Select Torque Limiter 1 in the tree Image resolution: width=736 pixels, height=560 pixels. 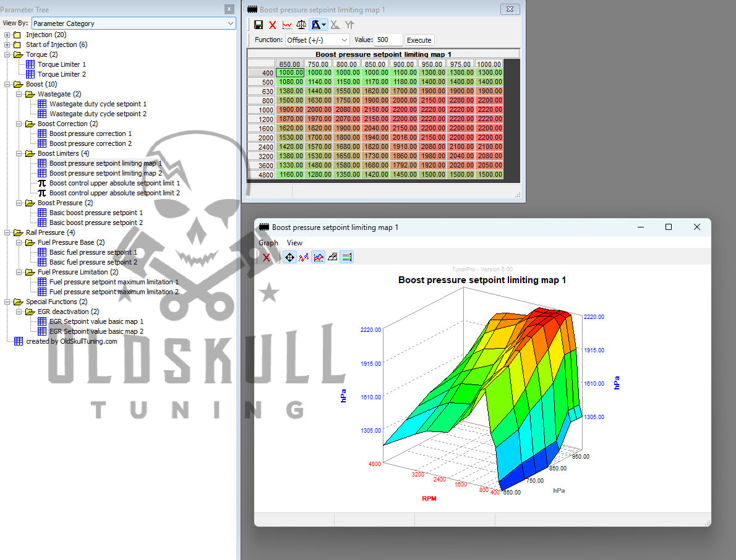pos(61,64)
